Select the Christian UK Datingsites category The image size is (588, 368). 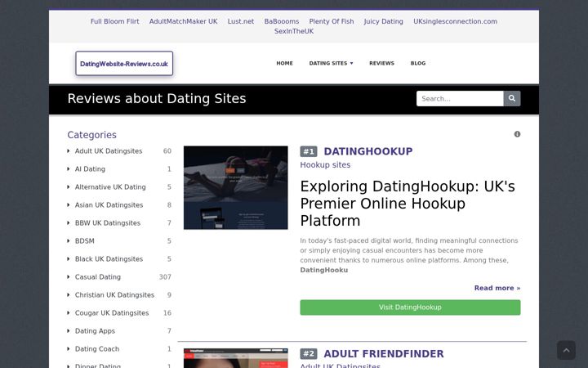click(114, 295)
